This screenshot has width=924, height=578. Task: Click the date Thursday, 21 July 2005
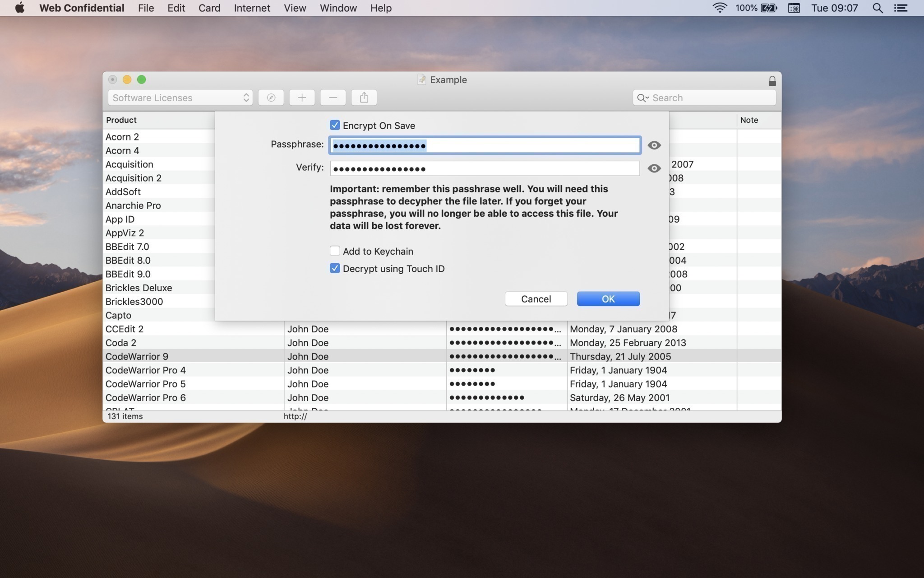tap(620, 356)
